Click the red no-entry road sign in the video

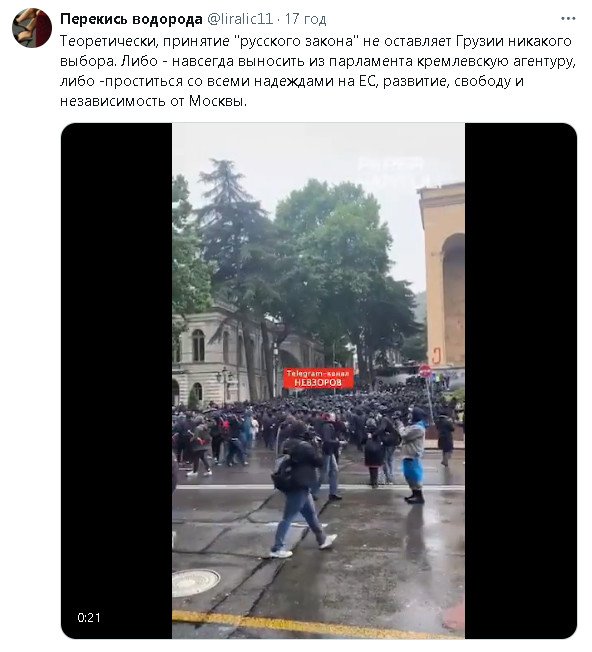pos(425,371)
